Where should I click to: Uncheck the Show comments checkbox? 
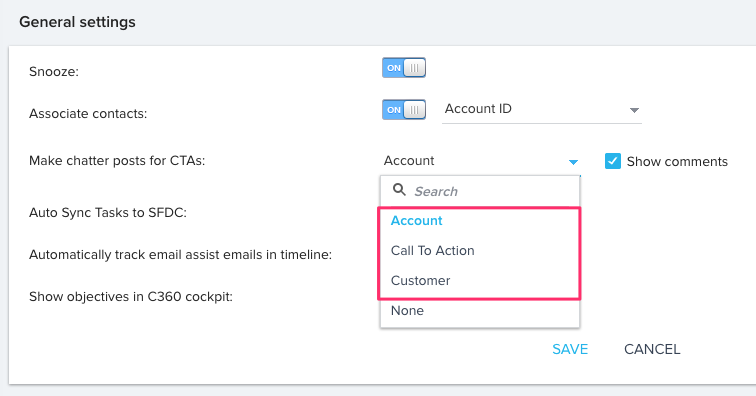[613, 161]
